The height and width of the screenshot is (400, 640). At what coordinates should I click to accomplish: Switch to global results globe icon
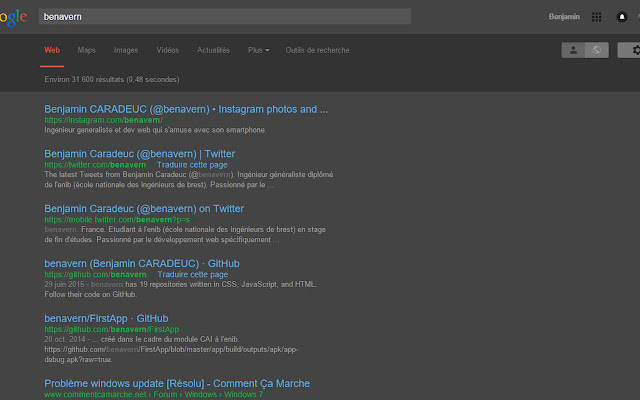[x=597, y=50]
